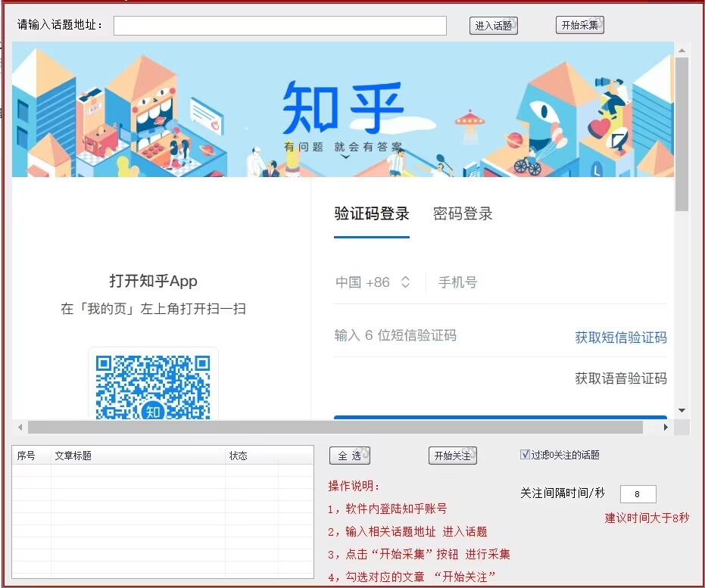Screen dimensions: 705x588
Task: Click the down chevron under Zhihu slogan
Action: [x=345, y=157]
